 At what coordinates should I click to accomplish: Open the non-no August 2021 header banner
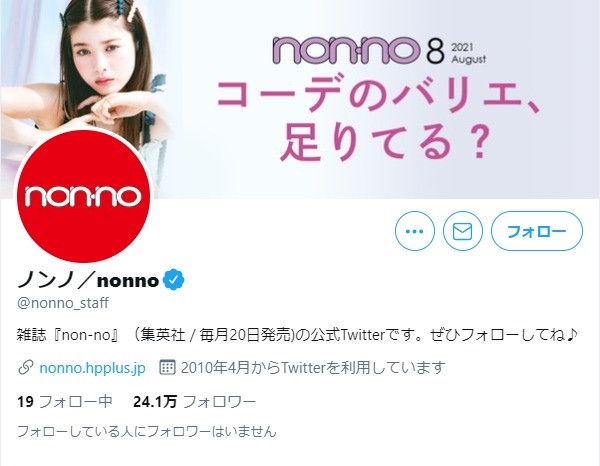pos(300,99)
